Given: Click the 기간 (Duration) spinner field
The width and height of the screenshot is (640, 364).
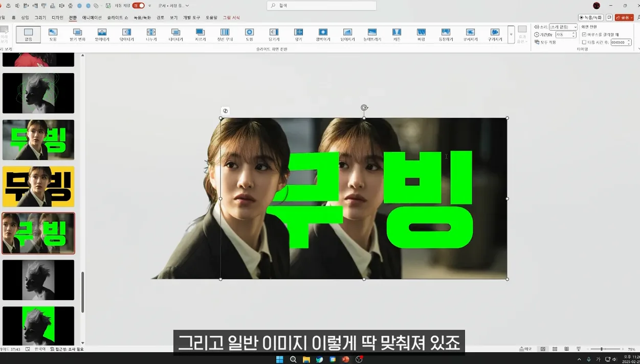Looking at the screenshot, I should pyautogui.click(x=566, y=35).
